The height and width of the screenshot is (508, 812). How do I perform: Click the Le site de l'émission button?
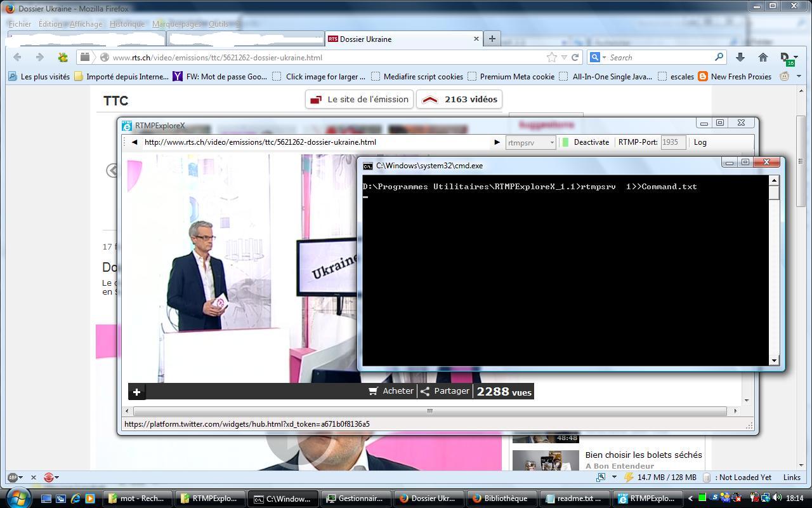click(360, 99)
